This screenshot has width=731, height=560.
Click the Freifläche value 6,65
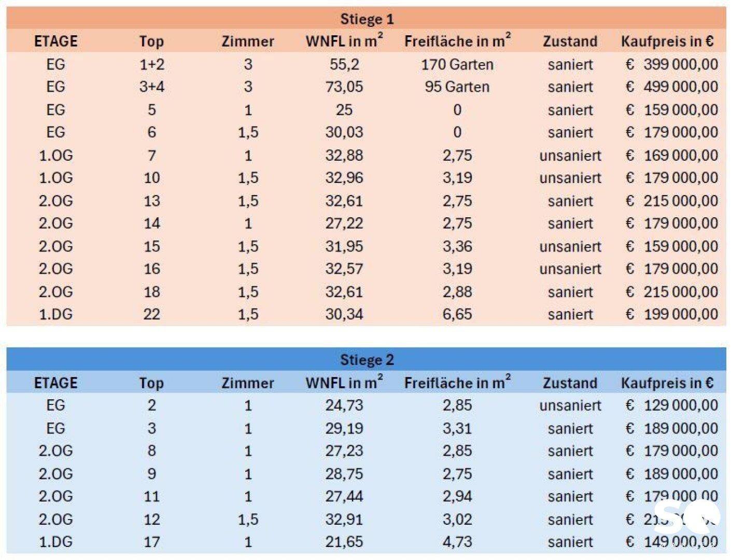tap(457, 314)
